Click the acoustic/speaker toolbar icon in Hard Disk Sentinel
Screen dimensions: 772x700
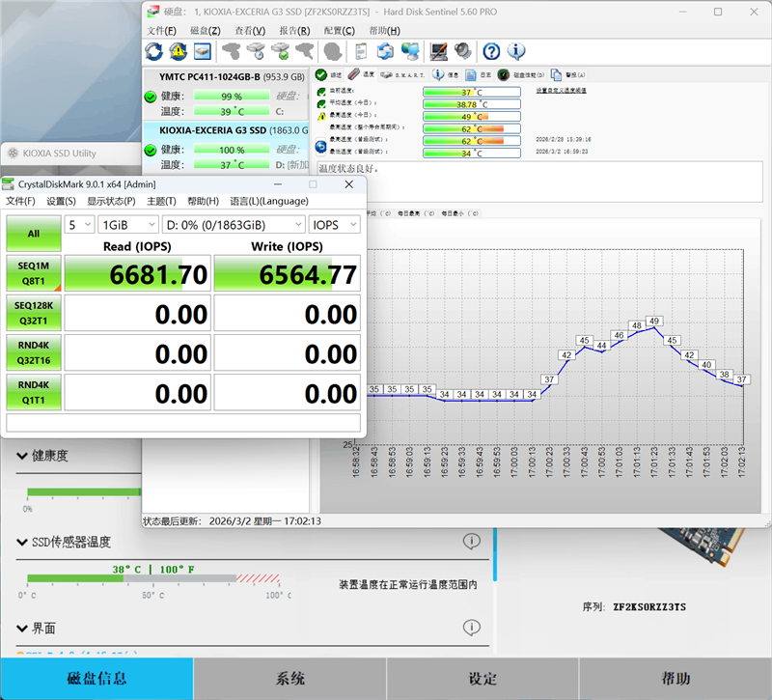(x=461, y=52)
